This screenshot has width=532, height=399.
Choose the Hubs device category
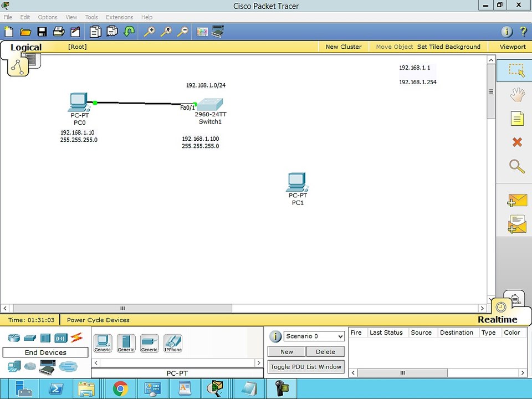(x=45, y=338)
